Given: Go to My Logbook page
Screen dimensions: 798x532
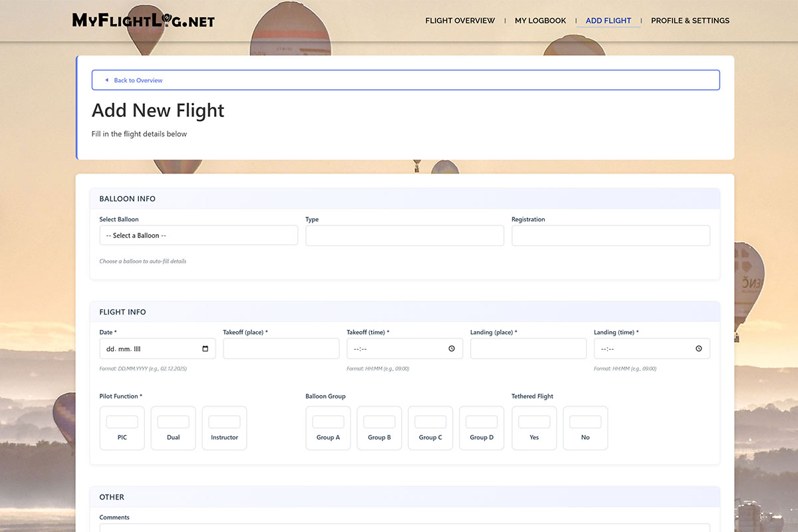Looking at the screenshot, I should (540, 21).
